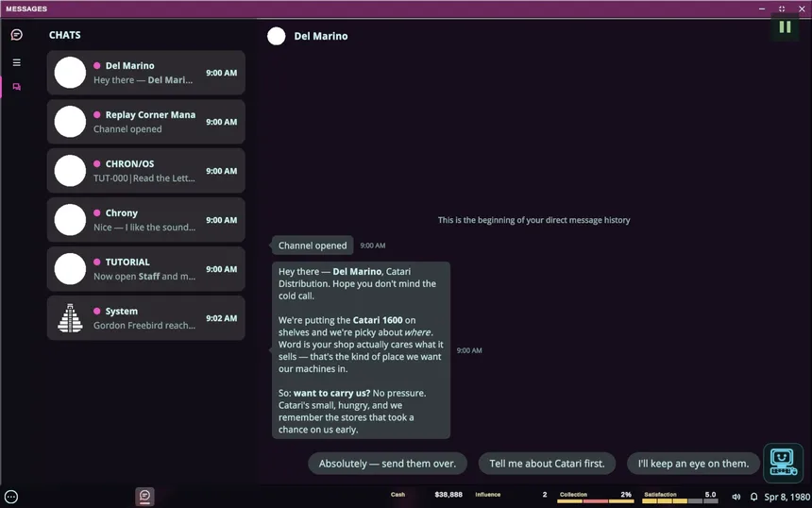This screenshot has height=508, width=812.
Task: Reply 'I'll keep an eye on them.'
Action: (x=693, y=464)
